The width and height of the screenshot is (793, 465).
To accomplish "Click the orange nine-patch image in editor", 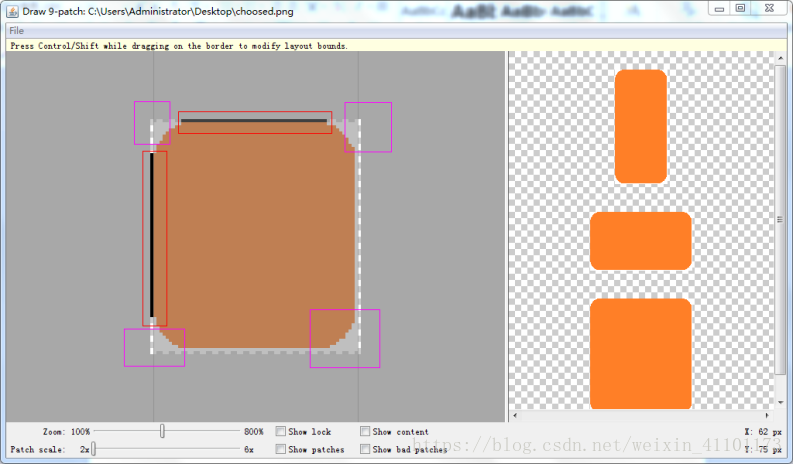I will 255,237.
